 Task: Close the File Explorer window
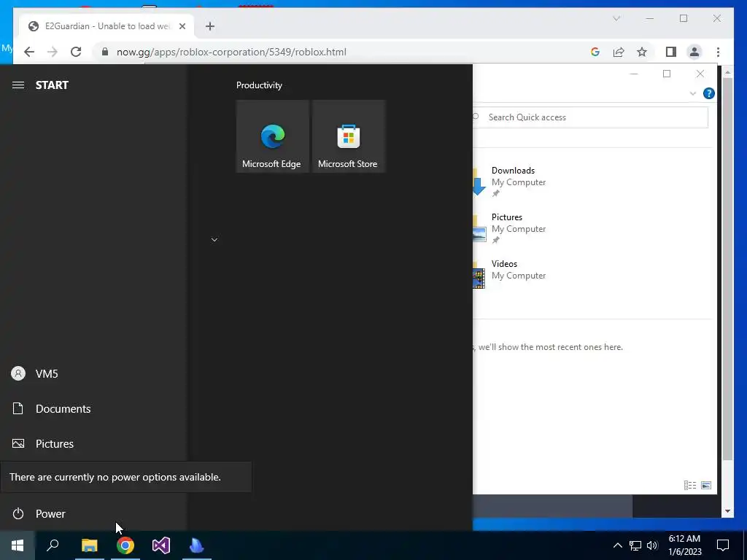(700, 74)
